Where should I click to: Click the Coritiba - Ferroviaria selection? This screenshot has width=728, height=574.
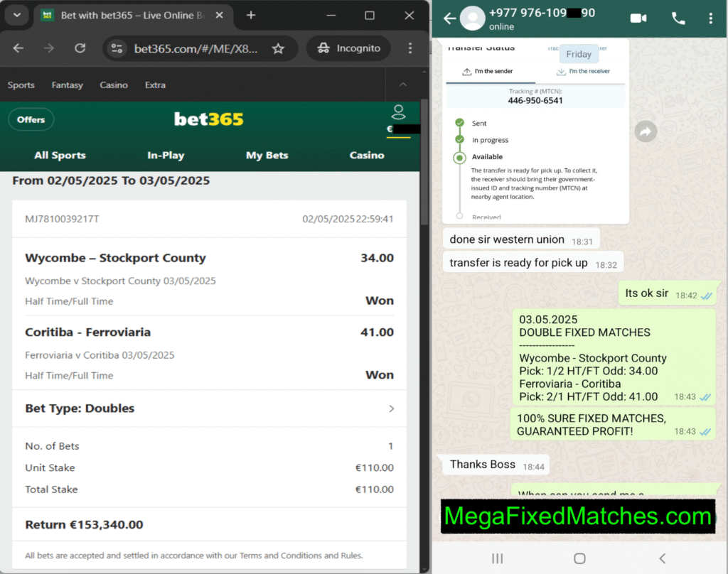point(87,332)
